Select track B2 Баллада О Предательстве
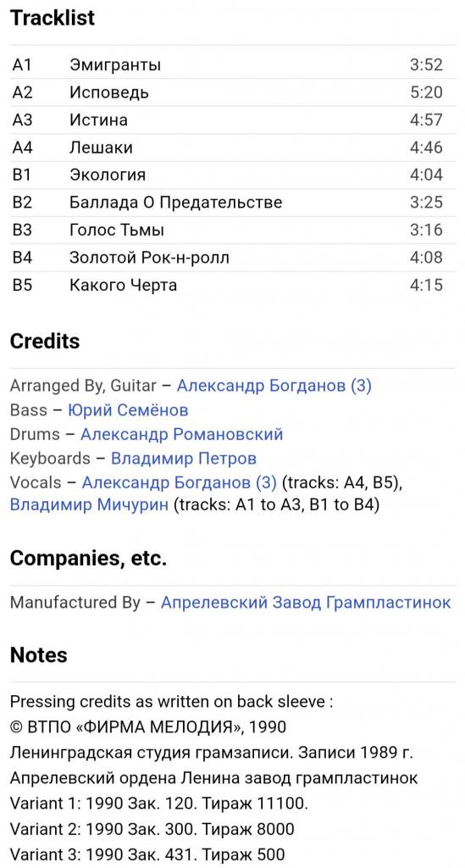The height and width of the screenshot is (868, 465). 233,203
